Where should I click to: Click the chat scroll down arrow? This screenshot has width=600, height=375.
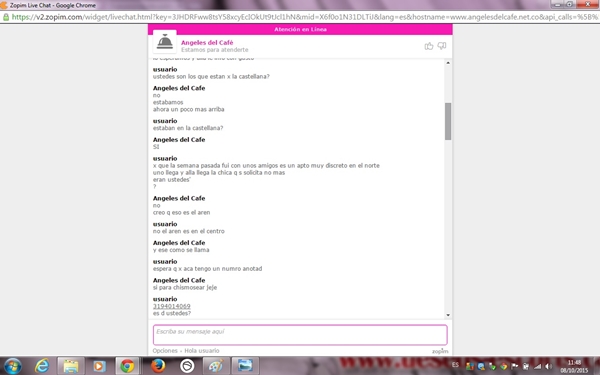pyautogui.click(x=448, y=315)
